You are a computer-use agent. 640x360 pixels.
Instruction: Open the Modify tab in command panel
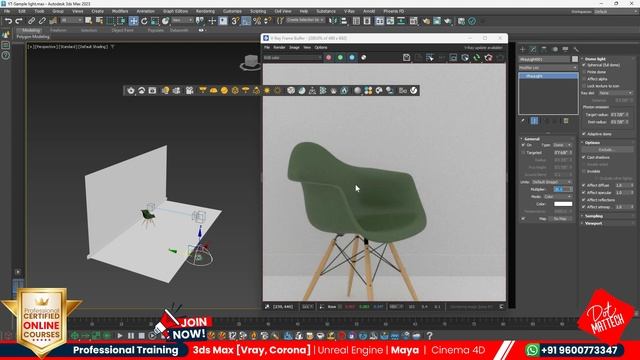coord(533,49)
